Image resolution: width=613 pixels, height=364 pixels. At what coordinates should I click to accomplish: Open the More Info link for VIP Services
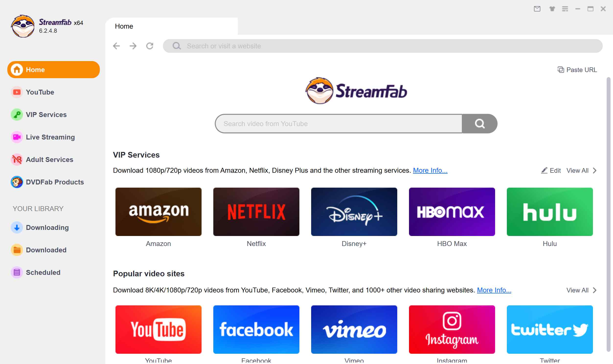pyautogui.click(x=430, y=170)
